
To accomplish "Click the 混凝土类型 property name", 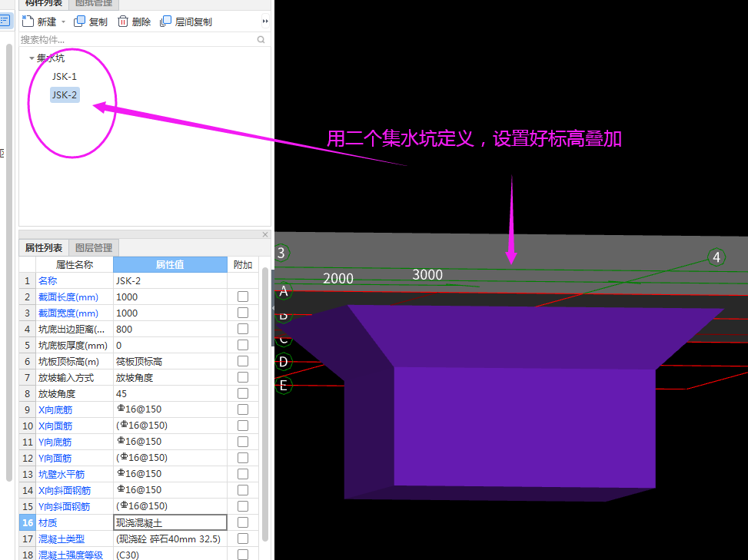I will (x=61, y=539).
